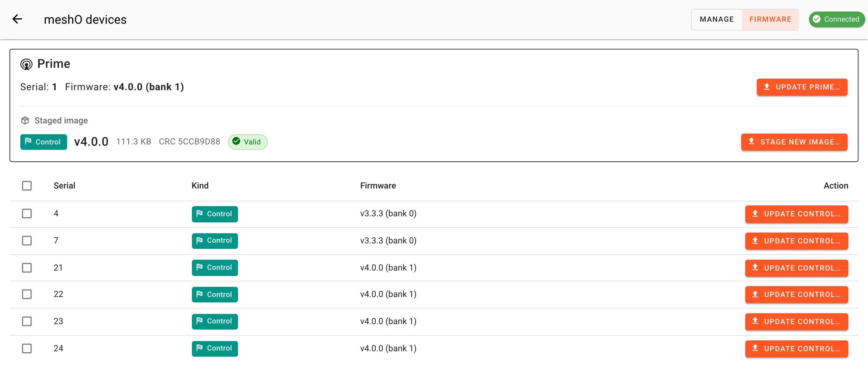Click the Serial column header
Screen dimensions: 868x377
click(x=64, y=185)
